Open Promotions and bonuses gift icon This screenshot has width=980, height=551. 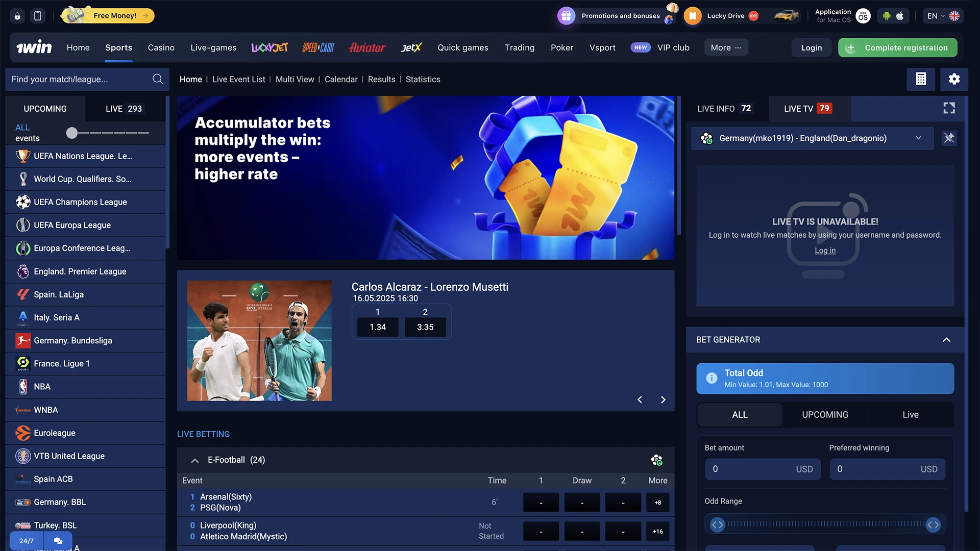[566, 16]
